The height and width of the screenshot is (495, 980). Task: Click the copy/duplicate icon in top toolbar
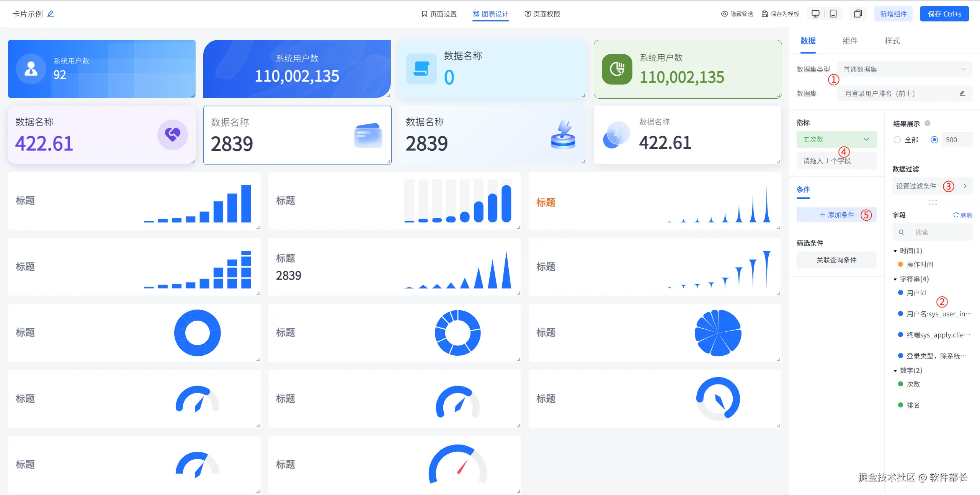(x=858, y=14)
